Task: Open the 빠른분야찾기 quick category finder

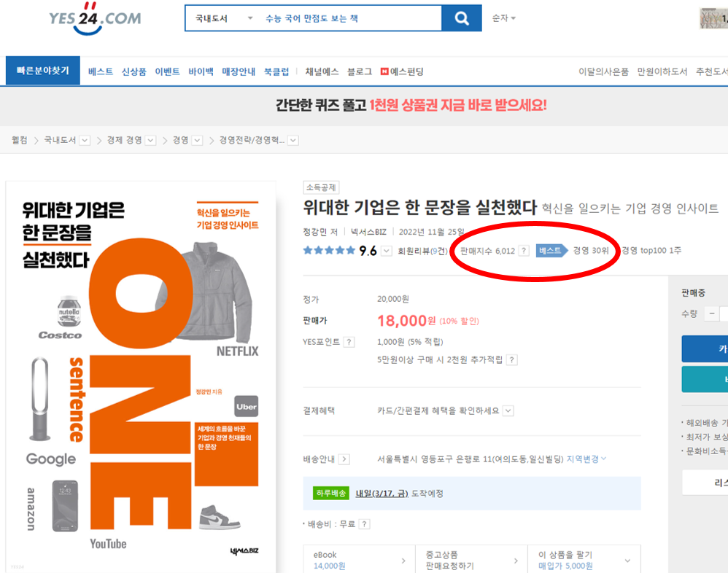Action: pyautogui.click(x=42, y=71)
